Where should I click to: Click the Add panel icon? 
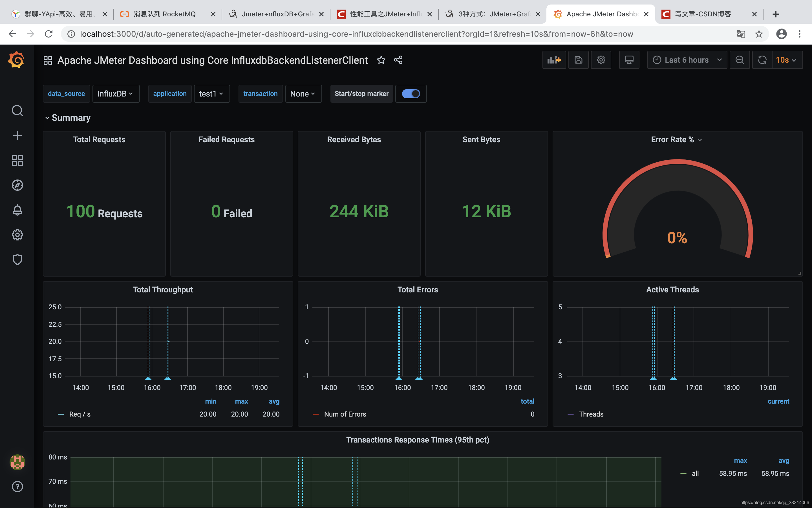554,60
